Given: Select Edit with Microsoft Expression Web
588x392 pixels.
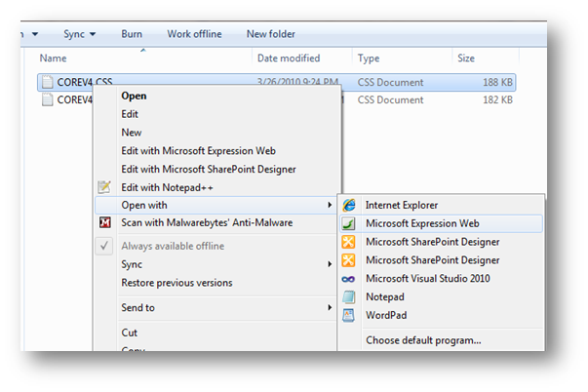Looking at the screenshot, I should (198, 151).
